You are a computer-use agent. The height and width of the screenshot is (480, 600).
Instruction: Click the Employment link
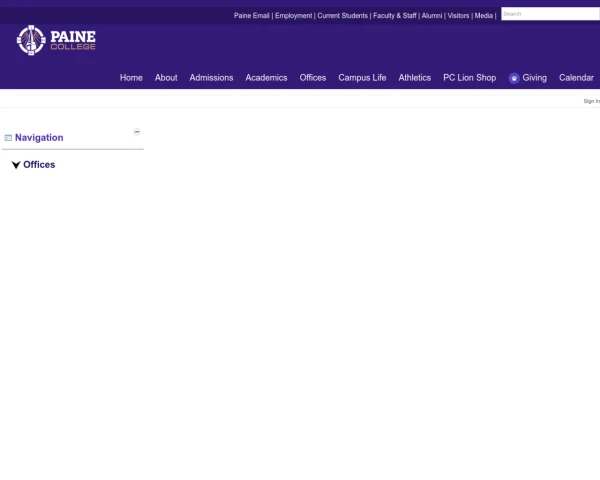293,16
